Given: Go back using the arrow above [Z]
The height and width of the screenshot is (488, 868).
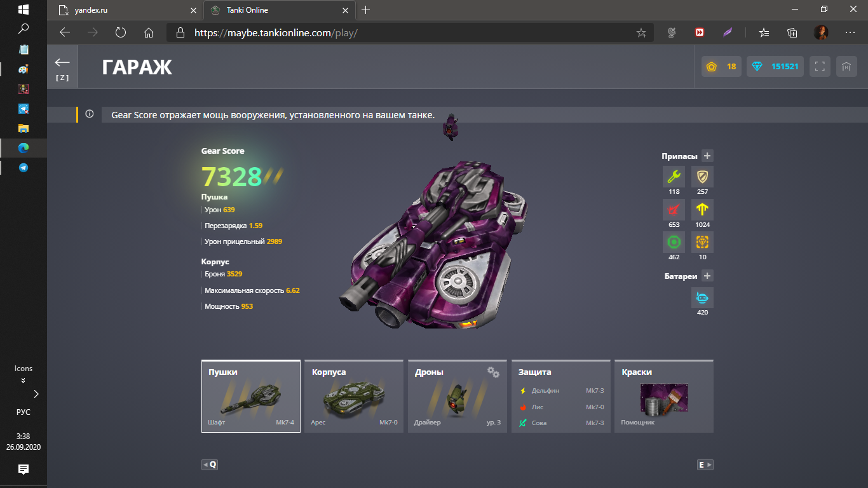Looking at the screenshot, I should point(62,62).
